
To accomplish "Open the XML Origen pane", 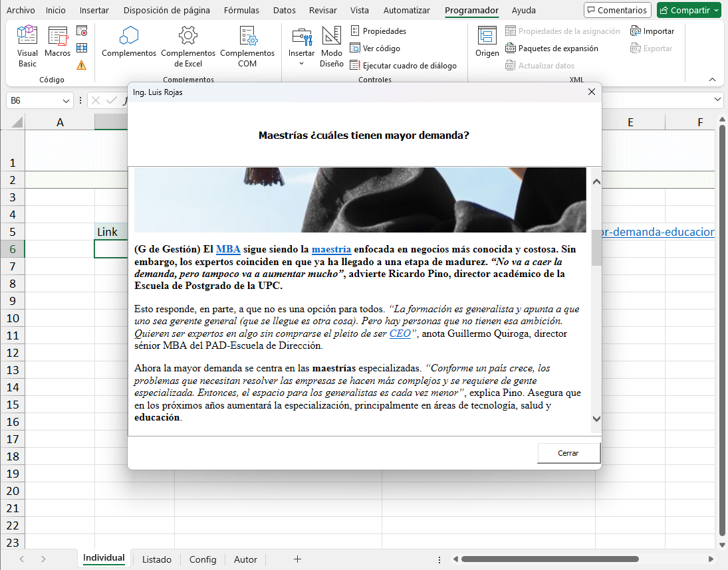I will pyautogui.click(x=487, y=42).
